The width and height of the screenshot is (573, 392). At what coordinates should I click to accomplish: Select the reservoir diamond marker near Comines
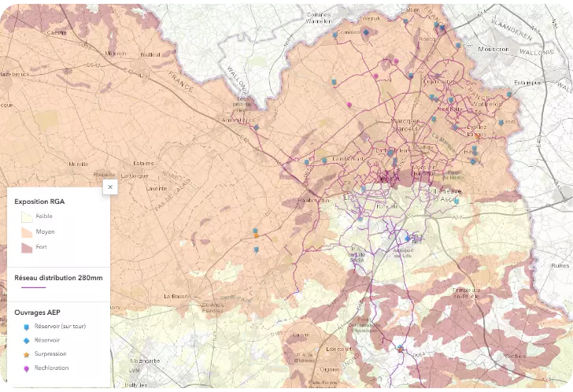click(x=366, y=32)
